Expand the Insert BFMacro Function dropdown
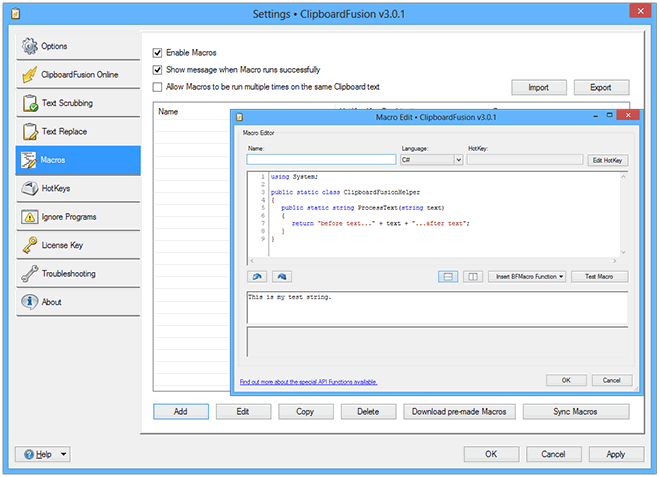The image size is (660, 477). click(x=527, y=276)
